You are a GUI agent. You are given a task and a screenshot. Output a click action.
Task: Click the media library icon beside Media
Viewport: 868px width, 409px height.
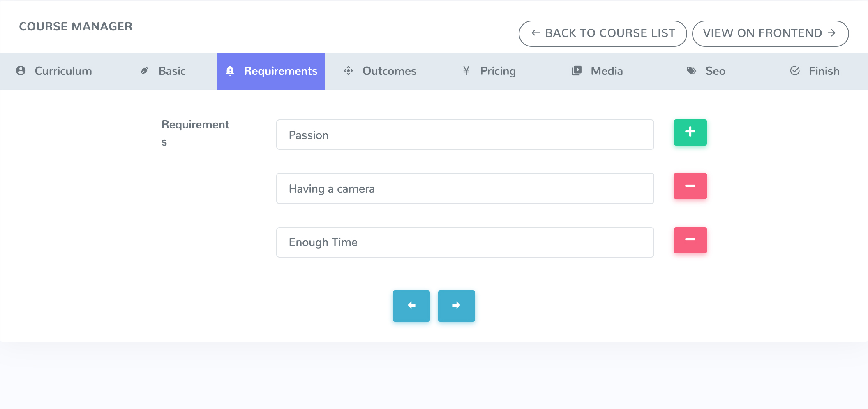click(x=577, y=71)
